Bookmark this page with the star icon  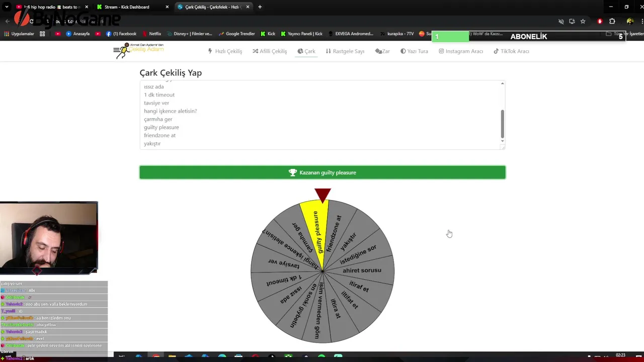click(583, 21)
